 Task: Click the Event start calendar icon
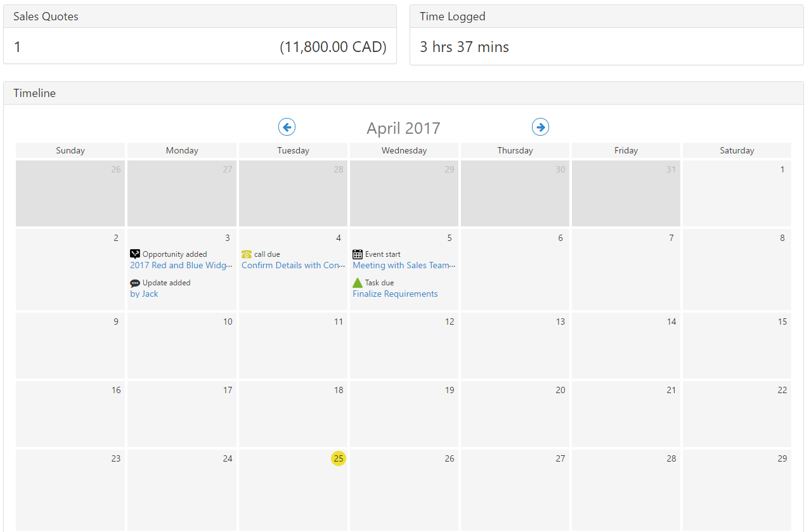pos(358,254)
